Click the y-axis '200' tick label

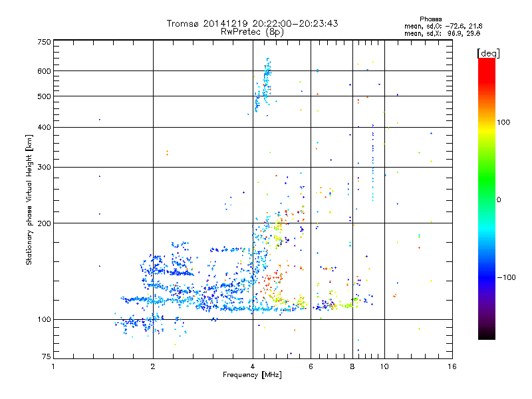44,223
